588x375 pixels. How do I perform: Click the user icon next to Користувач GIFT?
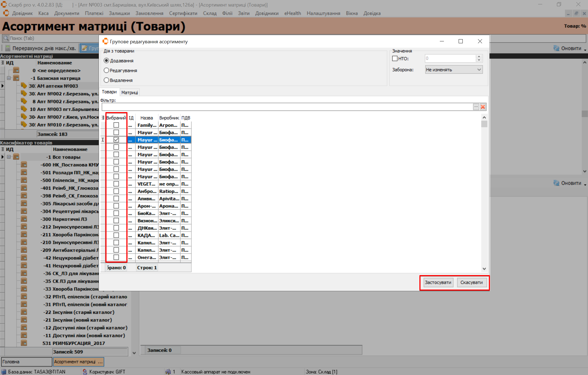[85, 372]
